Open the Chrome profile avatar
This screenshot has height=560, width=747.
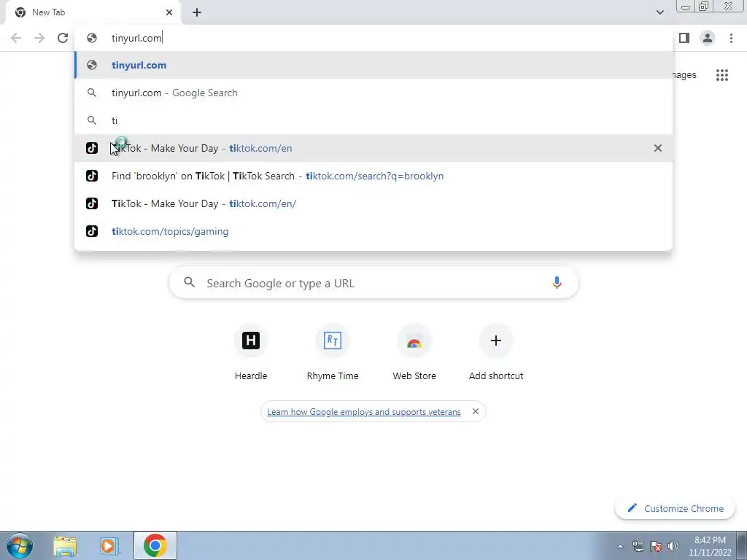(x=708, y=38)
